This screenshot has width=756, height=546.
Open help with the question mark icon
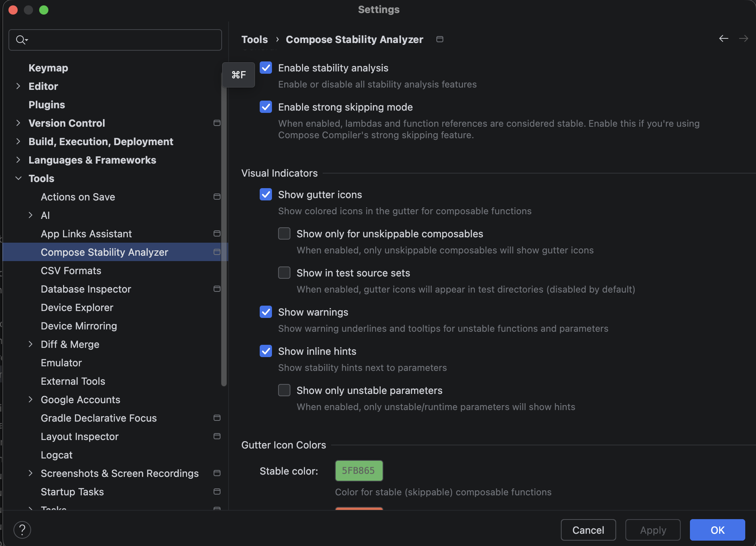(22, 530)
